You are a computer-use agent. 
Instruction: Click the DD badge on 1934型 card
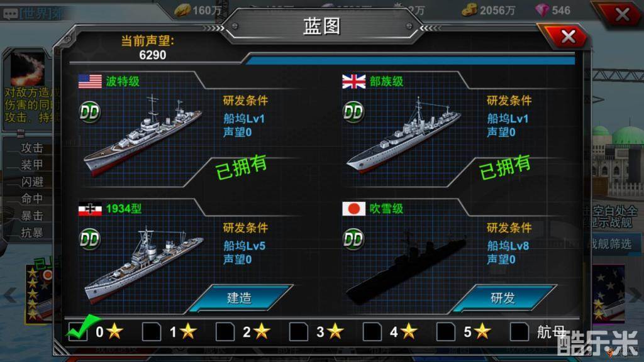89,239
